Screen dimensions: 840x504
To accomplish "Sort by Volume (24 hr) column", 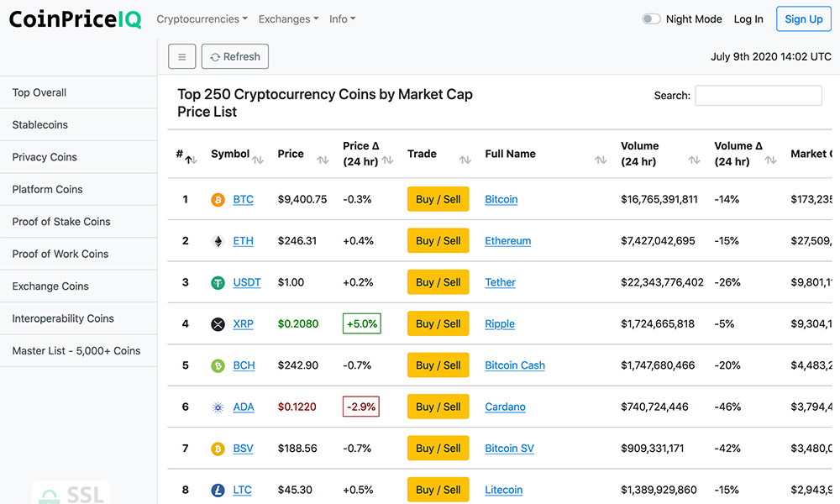I will 694,160.
